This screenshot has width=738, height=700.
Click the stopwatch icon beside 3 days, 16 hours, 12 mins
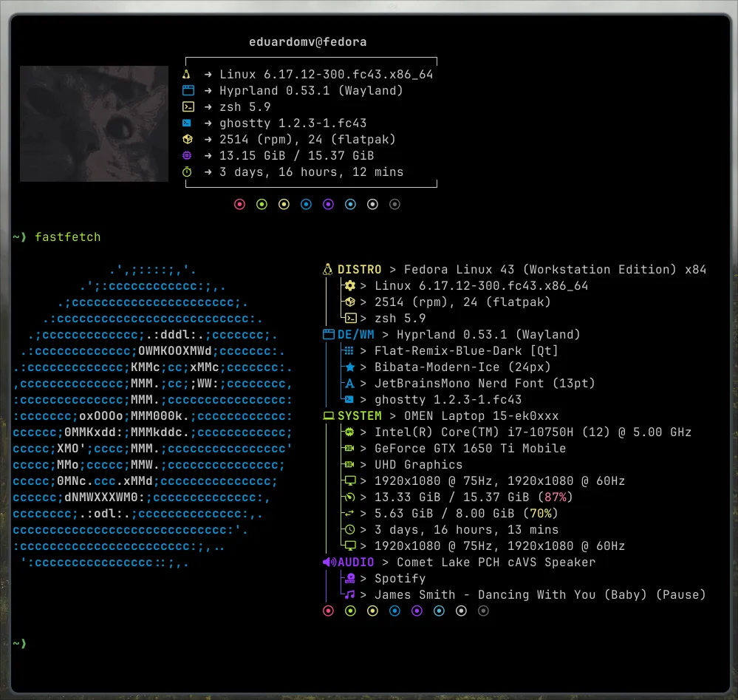188,172
